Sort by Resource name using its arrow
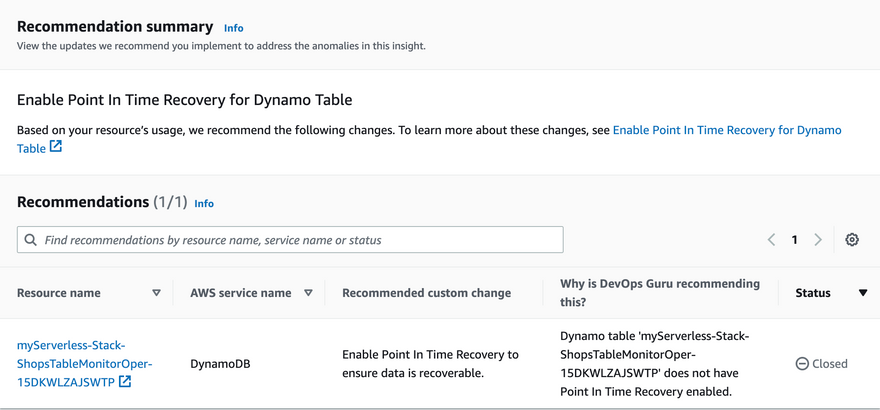This screenshot has height=410, width=880. (x=156, y=293)
